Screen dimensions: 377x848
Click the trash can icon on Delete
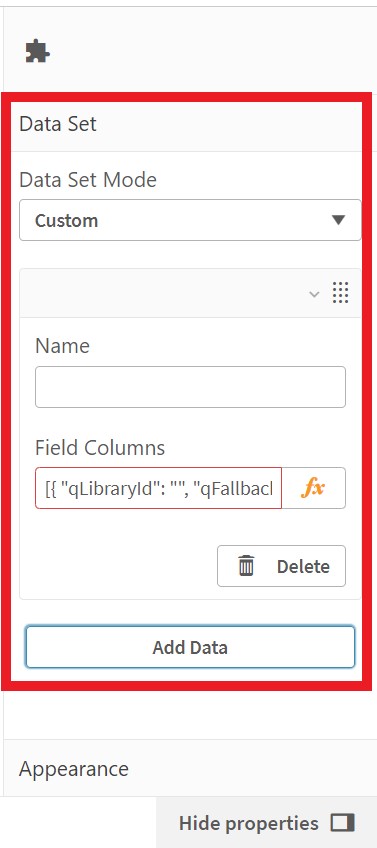click(246, 566)
